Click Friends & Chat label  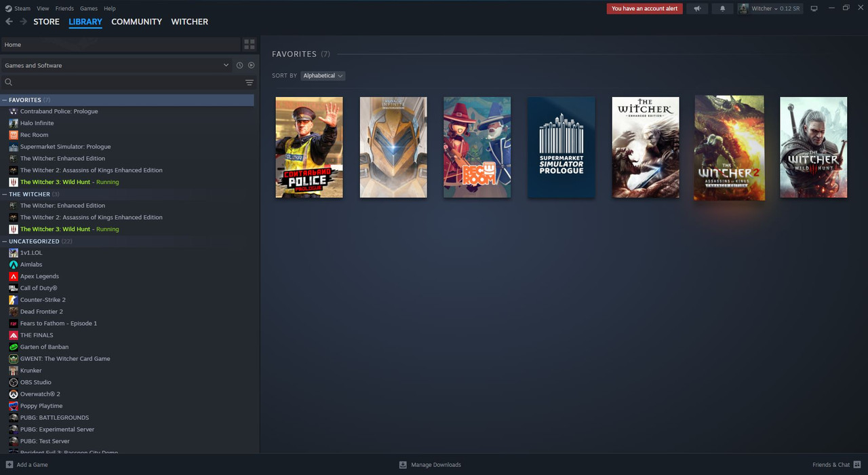831,465
